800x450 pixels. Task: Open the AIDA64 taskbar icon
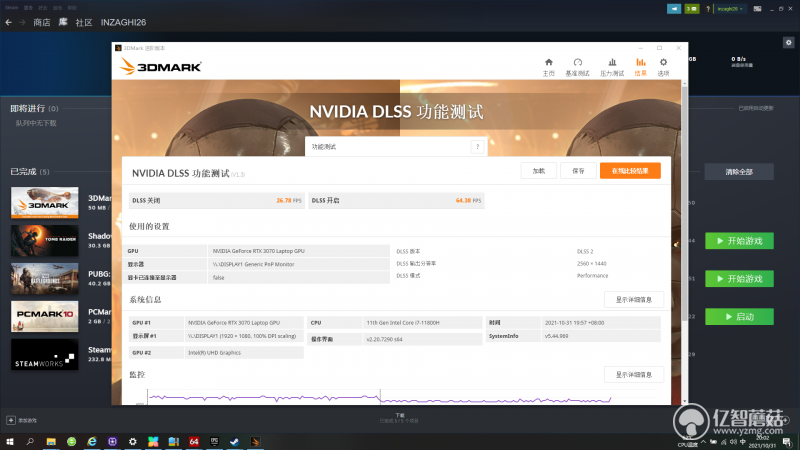pyautogui.click(x=194, y=441)
